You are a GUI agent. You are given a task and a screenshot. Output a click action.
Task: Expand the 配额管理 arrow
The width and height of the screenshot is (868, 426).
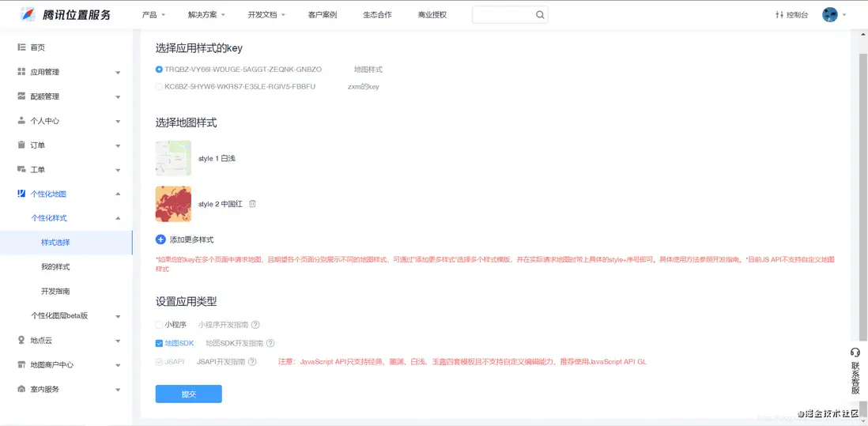click(118, 96)
